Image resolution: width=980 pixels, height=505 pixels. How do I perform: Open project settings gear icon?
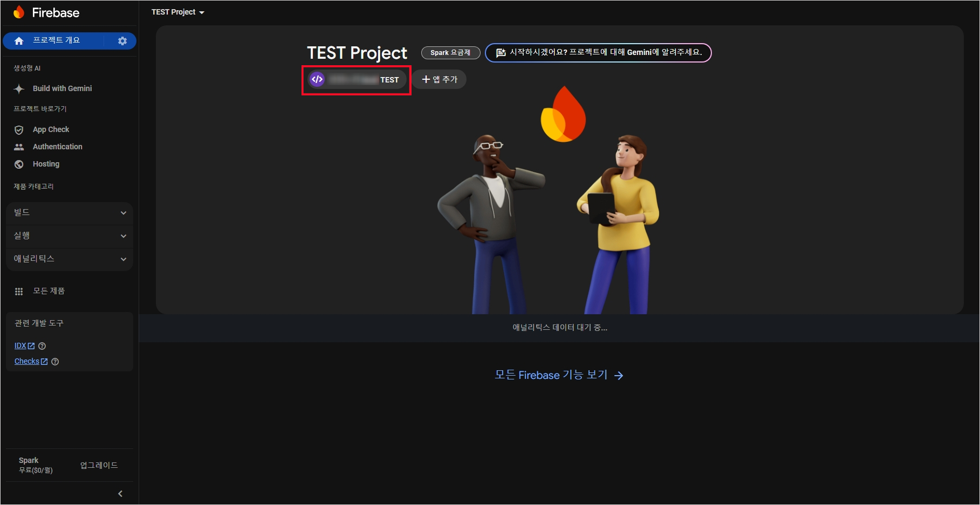tap(122, 41)
